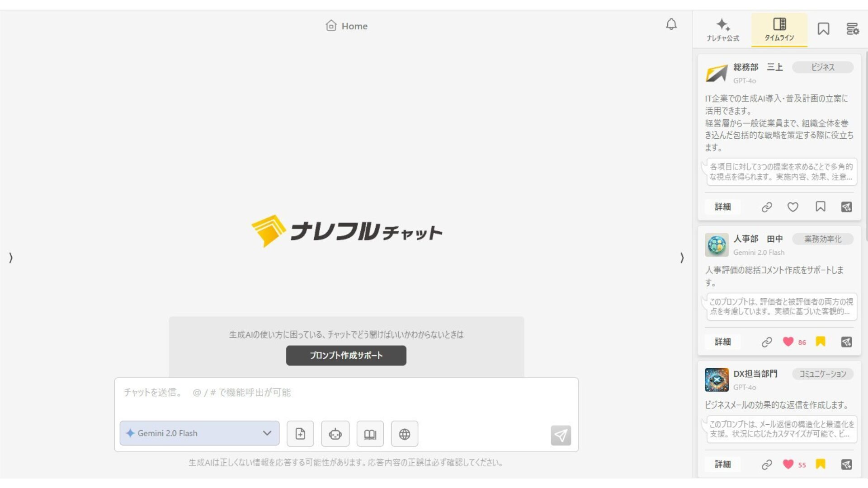Switch to the ナレチャ公式 tab
868x488 pixels.
click(x=723, y=30)
